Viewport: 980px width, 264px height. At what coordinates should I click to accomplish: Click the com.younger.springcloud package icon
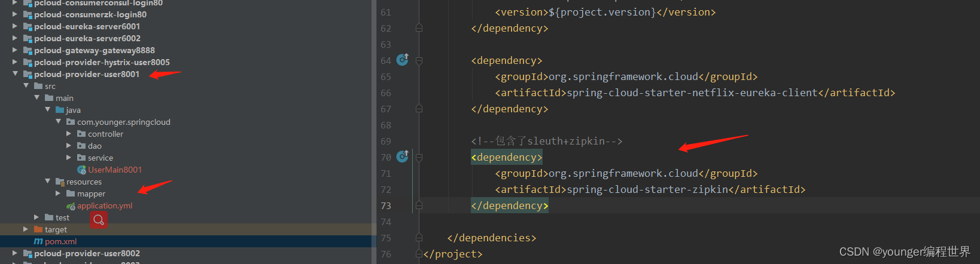click(71, 122)
